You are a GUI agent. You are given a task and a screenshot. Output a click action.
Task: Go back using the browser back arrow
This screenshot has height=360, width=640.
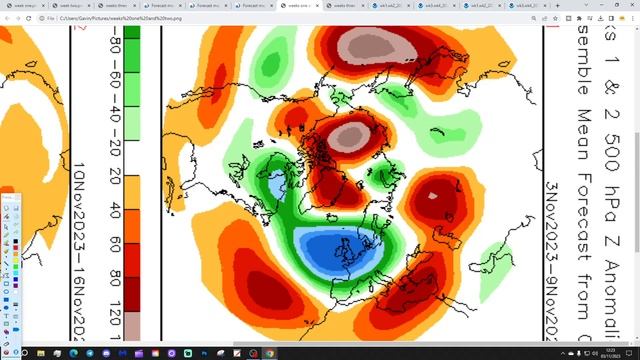pyautogui.click(x=7, y=18)
